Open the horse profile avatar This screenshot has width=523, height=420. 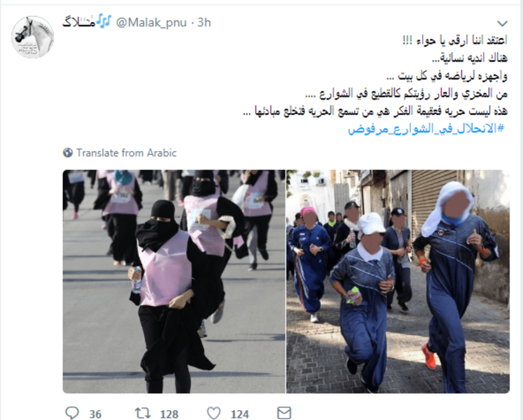point(32,37)
